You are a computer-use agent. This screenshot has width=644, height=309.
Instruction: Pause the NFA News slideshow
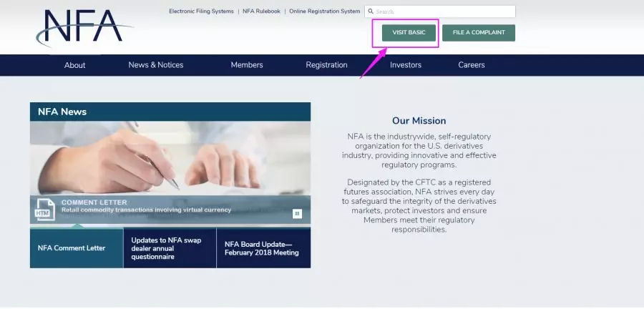(x=297, y=213)
